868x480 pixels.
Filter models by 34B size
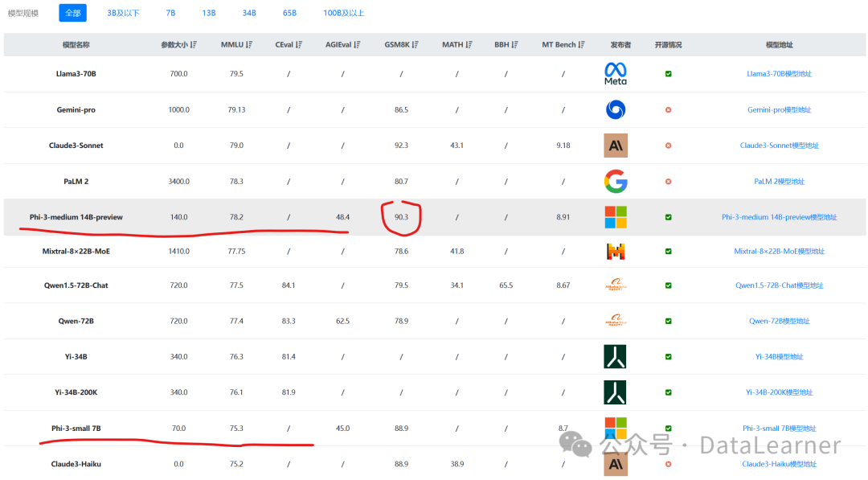[249, 13]
